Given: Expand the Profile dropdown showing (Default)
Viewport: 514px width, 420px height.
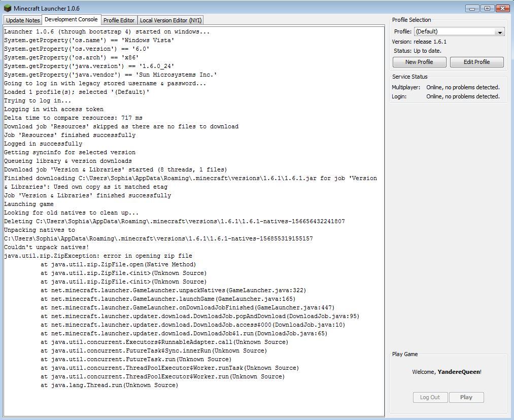Looking at the screenshot, I should pyautogui.click(x=459, y=31).
